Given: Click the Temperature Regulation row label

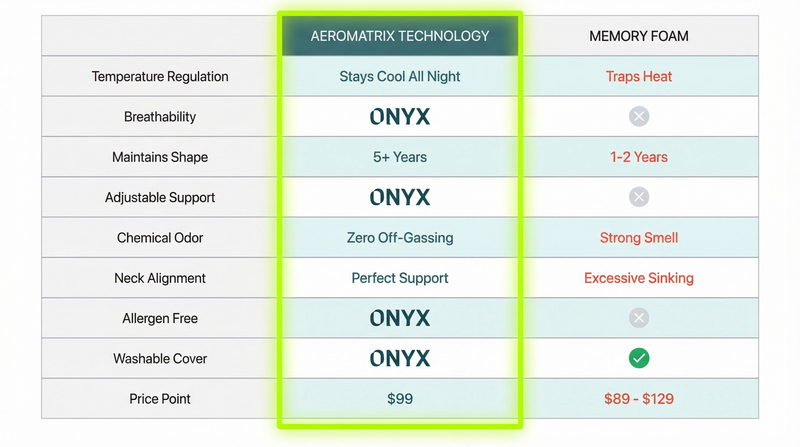Looking at the screenshot, I should pos(160,77).
